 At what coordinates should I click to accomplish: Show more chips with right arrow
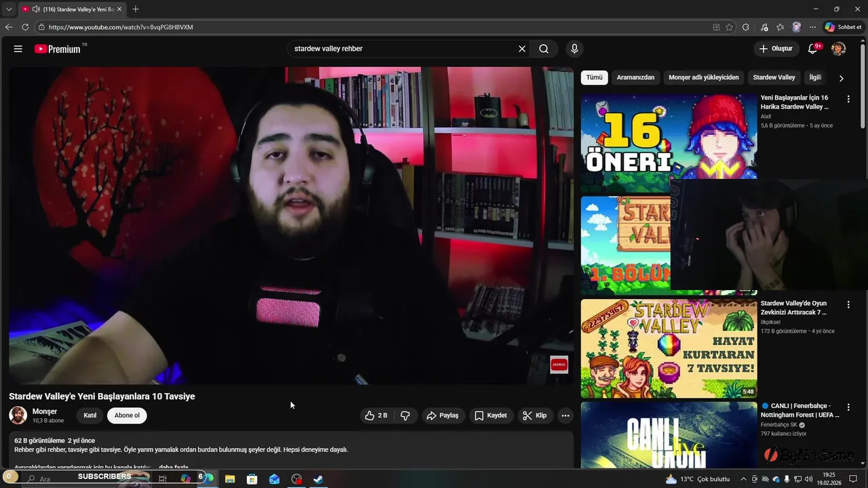842,78
